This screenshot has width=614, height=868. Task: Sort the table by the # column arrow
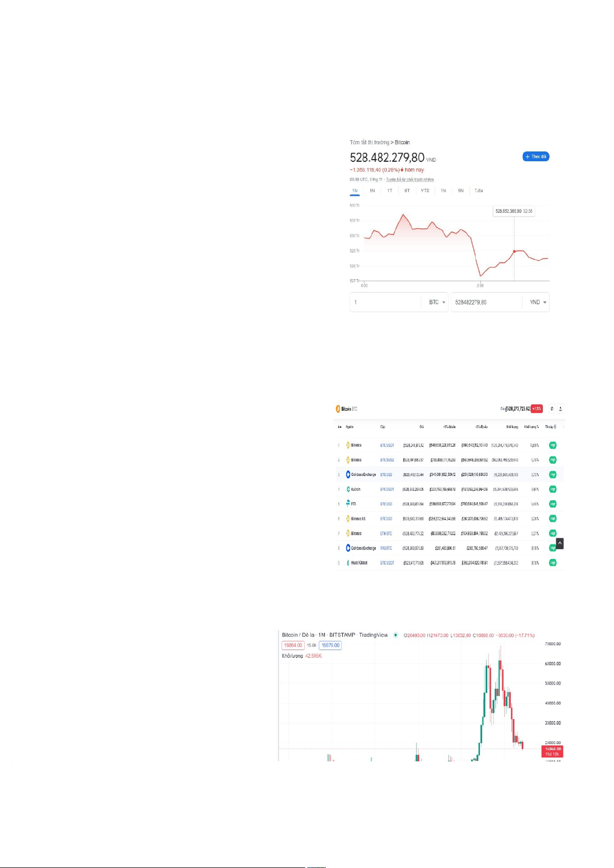339,427
